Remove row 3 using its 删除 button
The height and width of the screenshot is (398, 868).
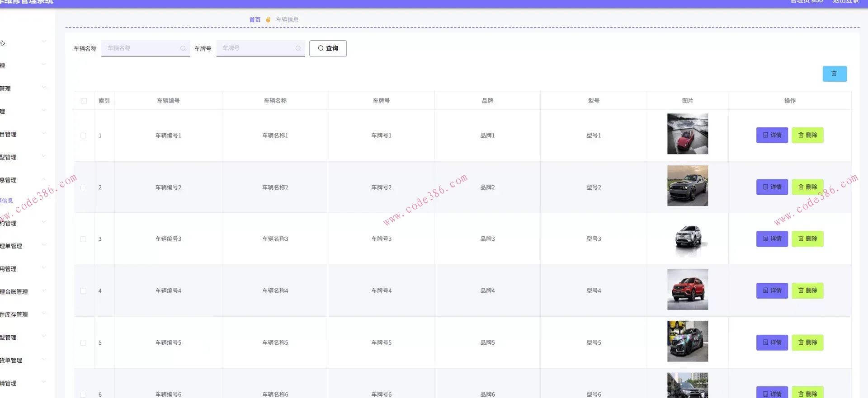coord(807,239)
